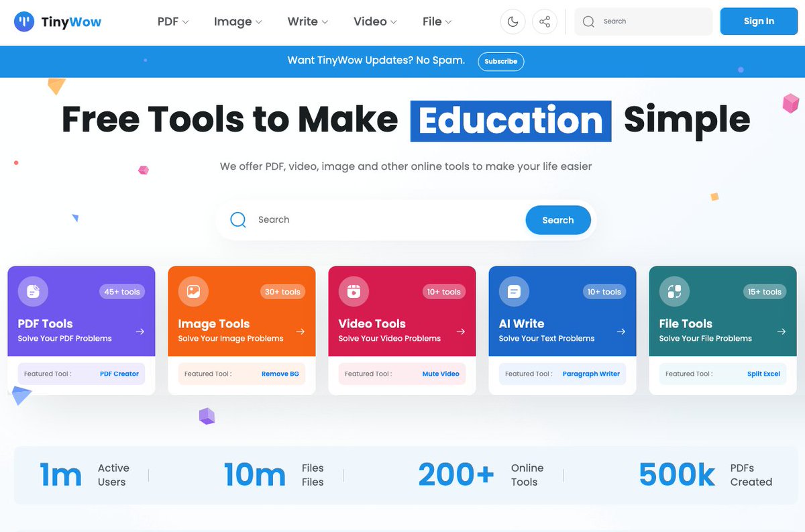Click the 200+ Online Tools stat

[x=482, y=475]
